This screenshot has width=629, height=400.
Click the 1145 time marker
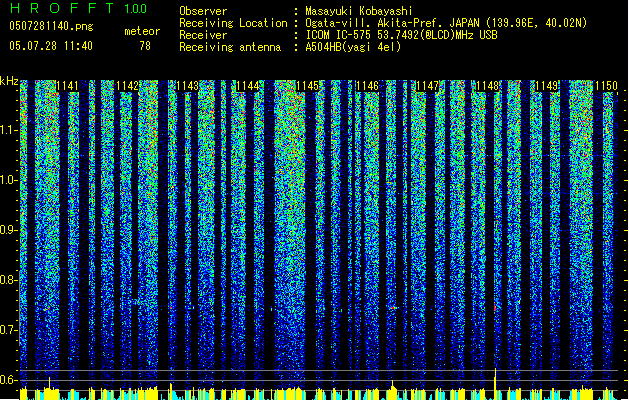pos(307,86)
